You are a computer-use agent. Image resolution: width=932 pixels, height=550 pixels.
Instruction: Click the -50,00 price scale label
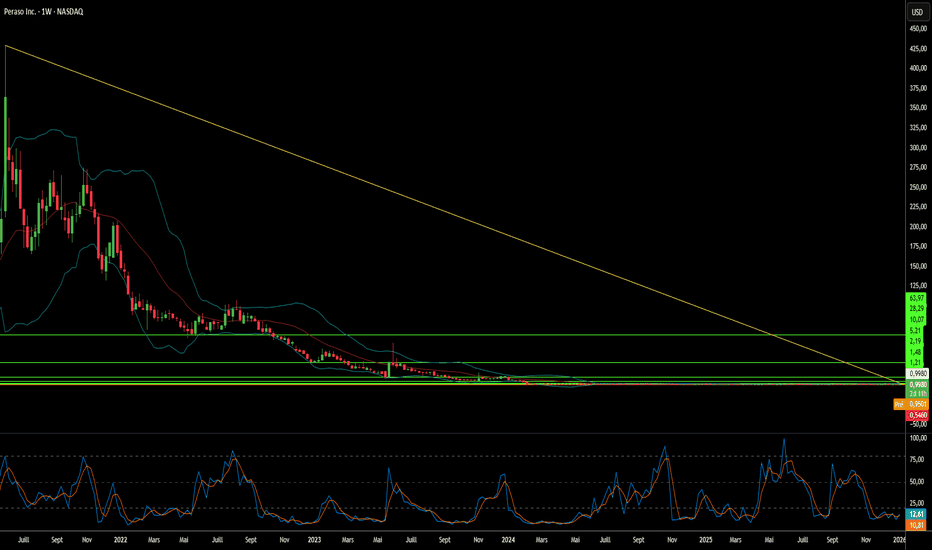click(918, 424)
